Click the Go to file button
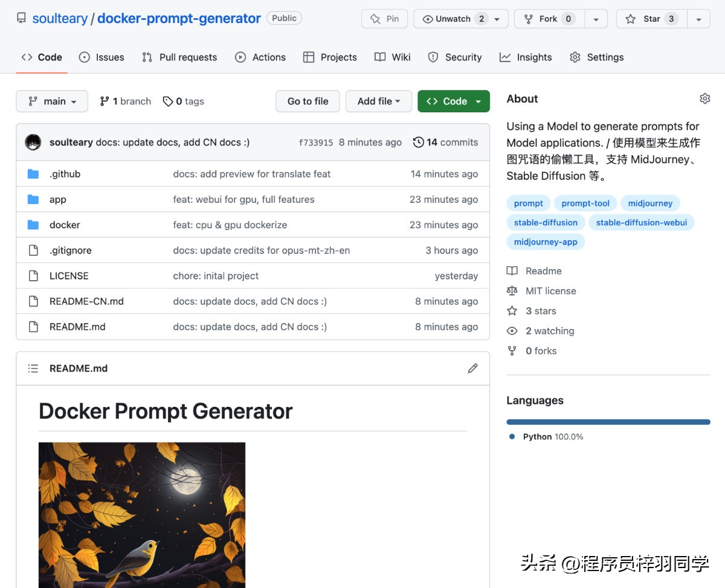Image resolution: width=725 pixels, height=588 pixels. 308,101
